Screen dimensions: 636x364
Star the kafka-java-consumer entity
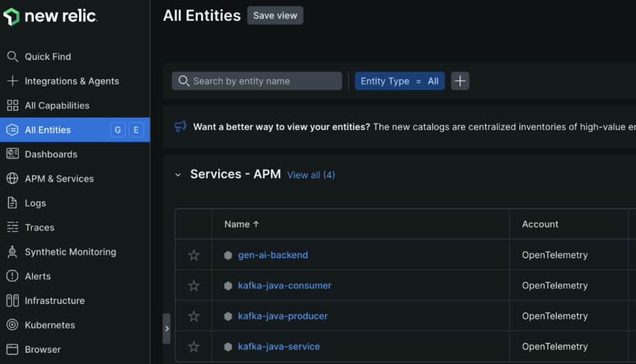(194, 286)
